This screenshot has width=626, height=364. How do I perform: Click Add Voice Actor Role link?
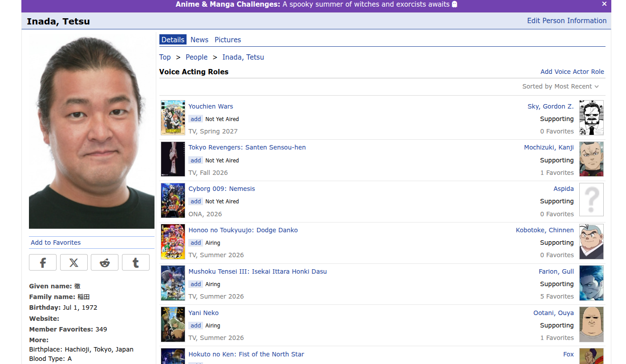[572, 72]
